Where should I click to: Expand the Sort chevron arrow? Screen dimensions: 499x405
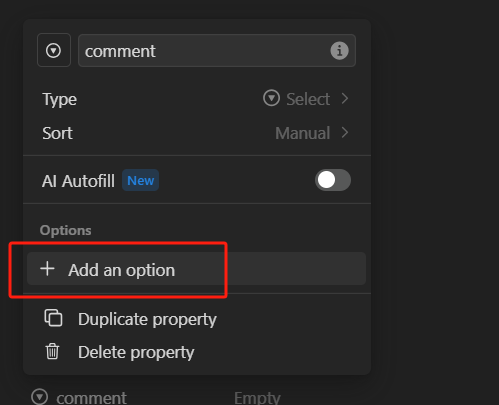point(345,133)
